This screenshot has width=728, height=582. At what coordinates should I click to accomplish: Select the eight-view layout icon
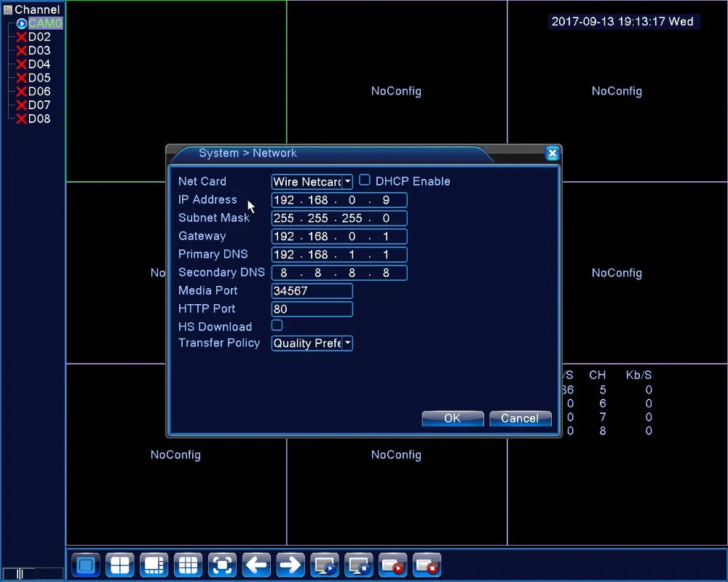tap(154, 565)
